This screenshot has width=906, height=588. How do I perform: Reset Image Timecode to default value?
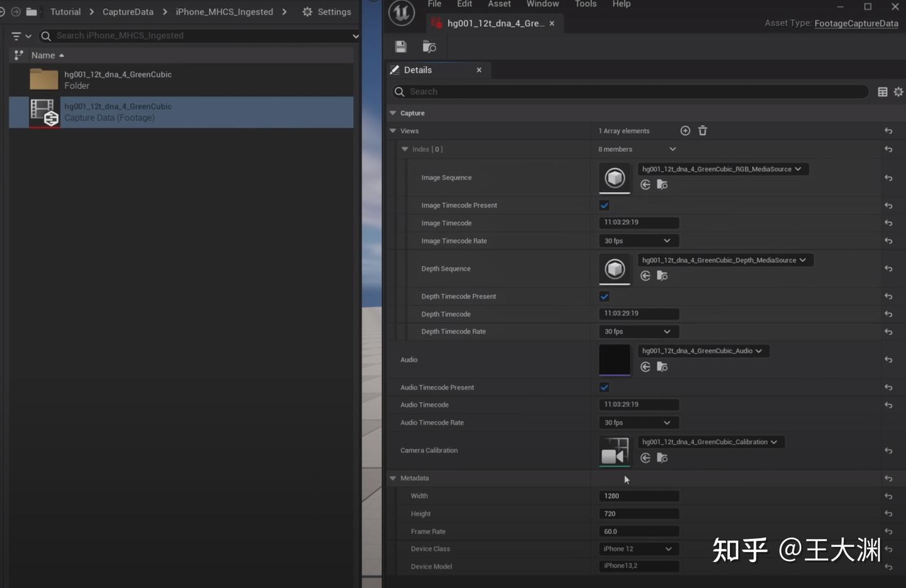(x=888, y=223)
